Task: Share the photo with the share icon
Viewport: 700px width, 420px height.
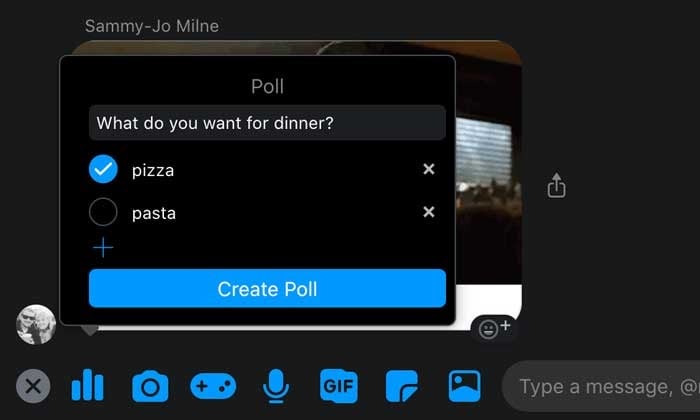Action: tap(556, 185)
